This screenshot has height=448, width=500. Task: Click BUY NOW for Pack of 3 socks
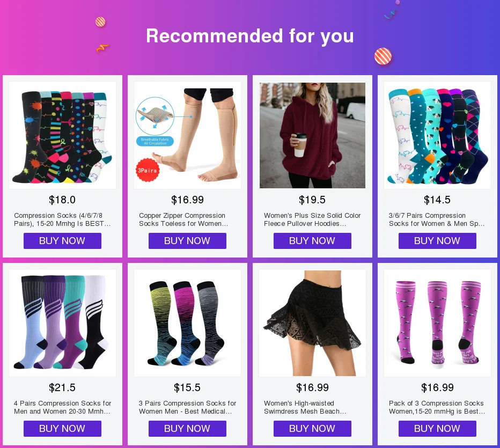coord(438,429)
